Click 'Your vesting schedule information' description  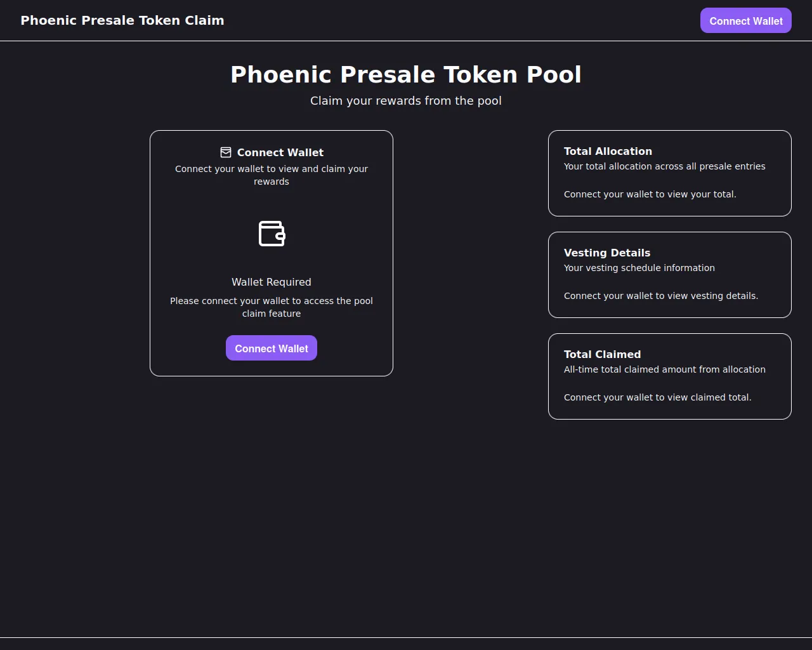[x=639, y=268]
